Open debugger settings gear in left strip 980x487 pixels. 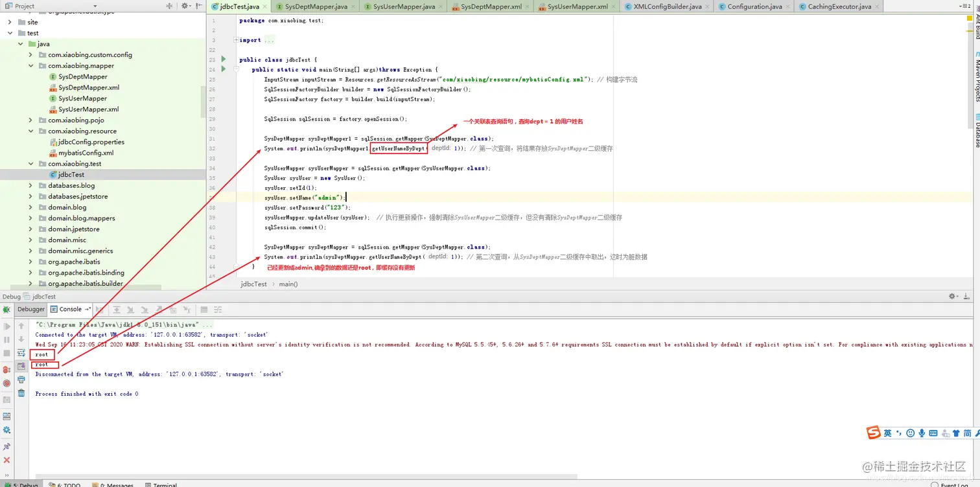(6, 430)
